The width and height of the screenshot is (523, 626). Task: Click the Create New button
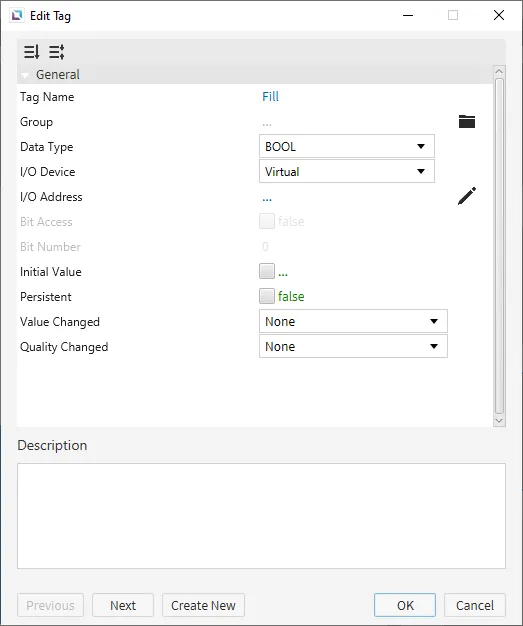[x=203, y=605]
